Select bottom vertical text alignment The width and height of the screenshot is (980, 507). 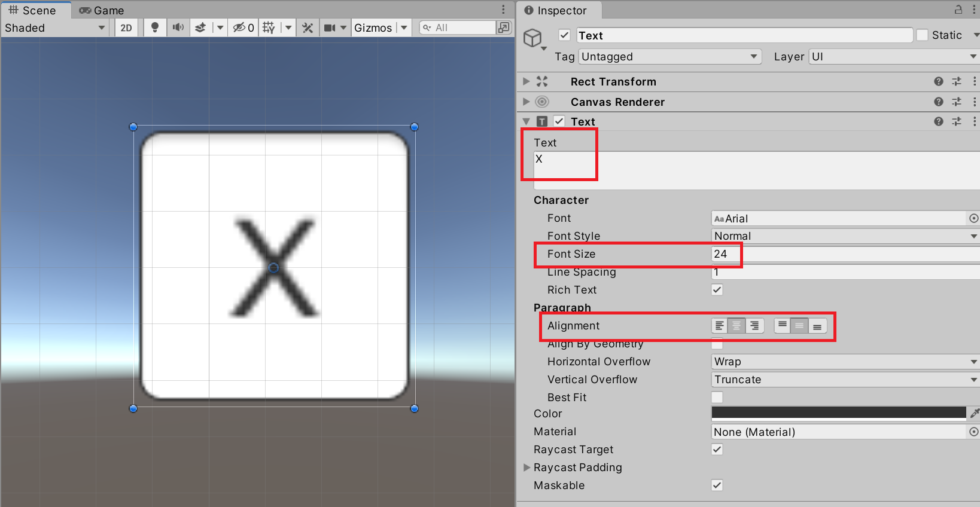(817, 326)
